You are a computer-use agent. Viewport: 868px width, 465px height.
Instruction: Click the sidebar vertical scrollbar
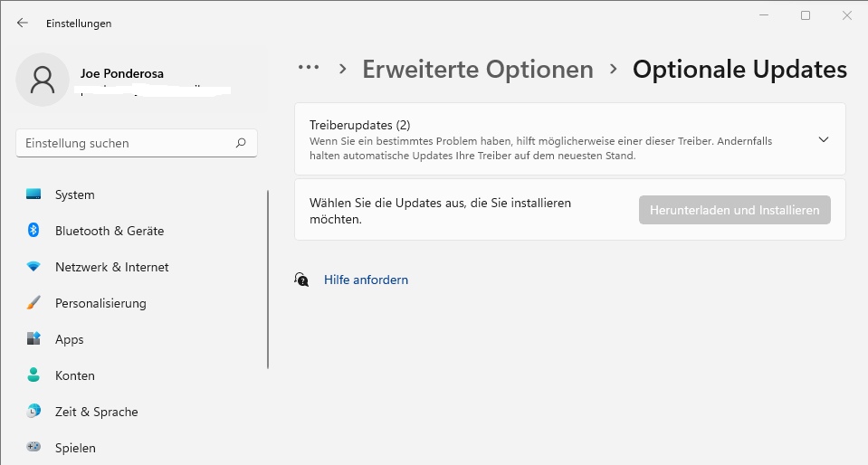[268, 279]
